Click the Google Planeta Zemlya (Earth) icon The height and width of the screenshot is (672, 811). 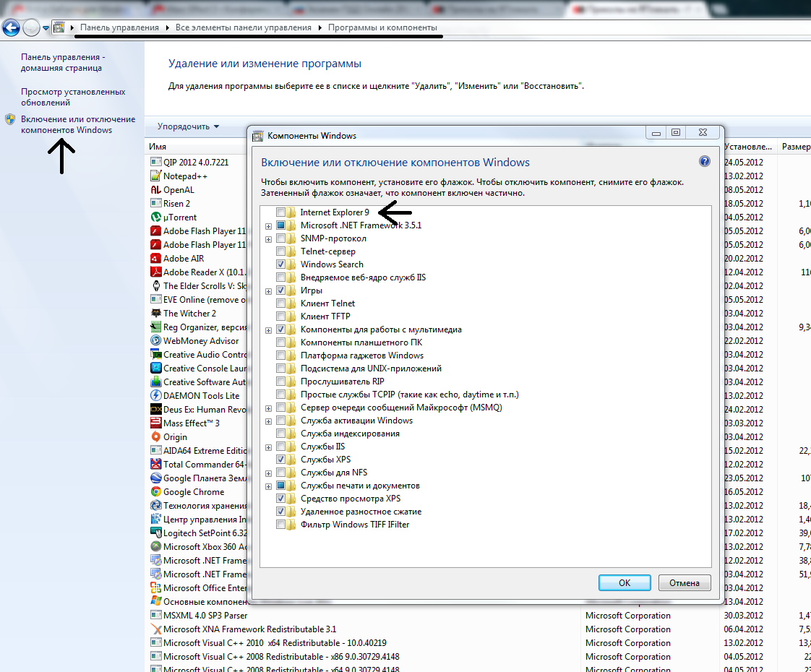[x=155, y=478]
